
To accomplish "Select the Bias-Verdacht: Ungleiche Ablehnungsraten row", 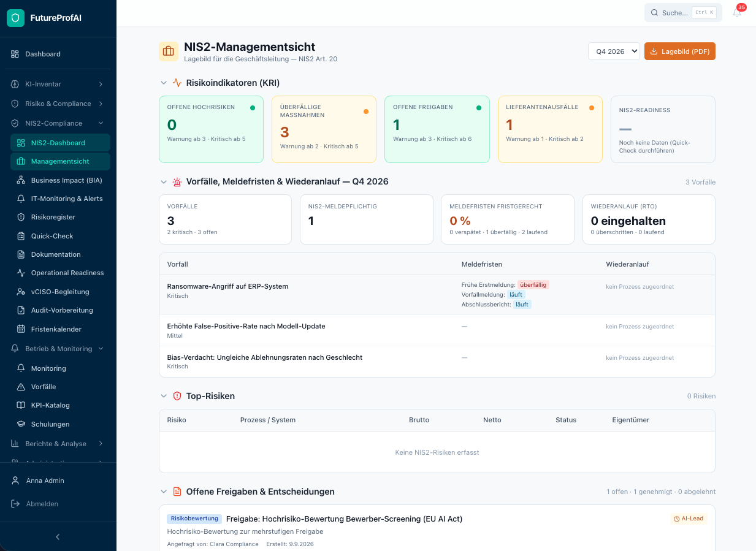I will tap(437, 362).
